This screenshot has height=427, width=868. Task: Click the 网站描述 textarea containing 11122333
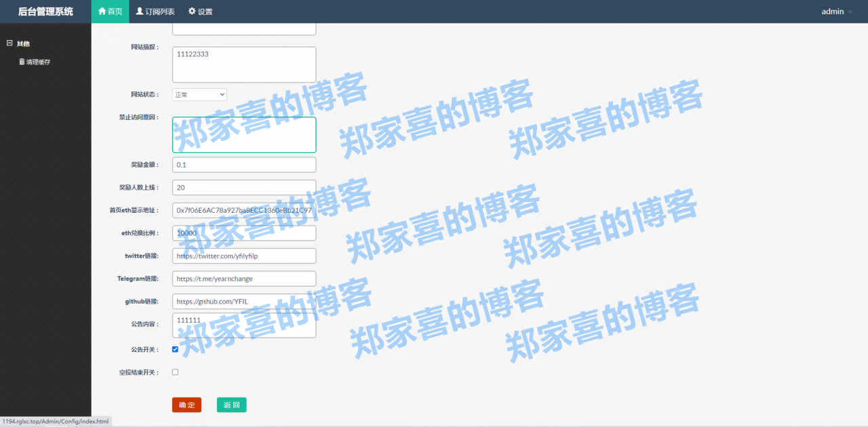tap(244, 64)
